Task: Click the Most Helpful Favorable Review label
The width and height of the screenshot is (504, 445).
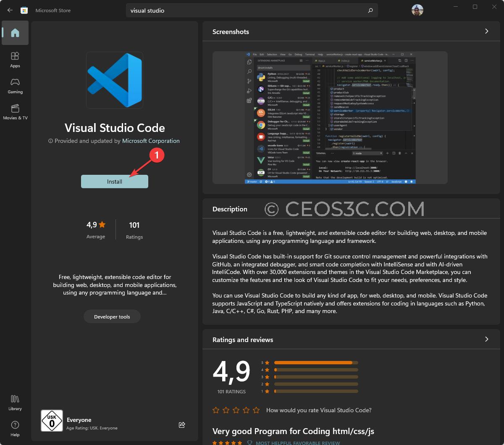Action: (298, 443)
